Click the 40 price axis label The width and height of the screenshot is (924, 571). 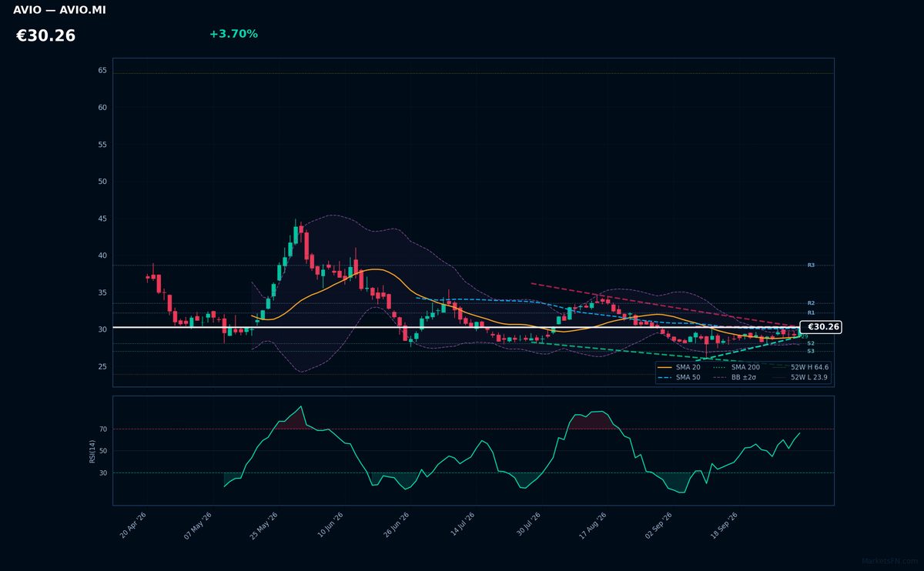[x=102, y=255]
